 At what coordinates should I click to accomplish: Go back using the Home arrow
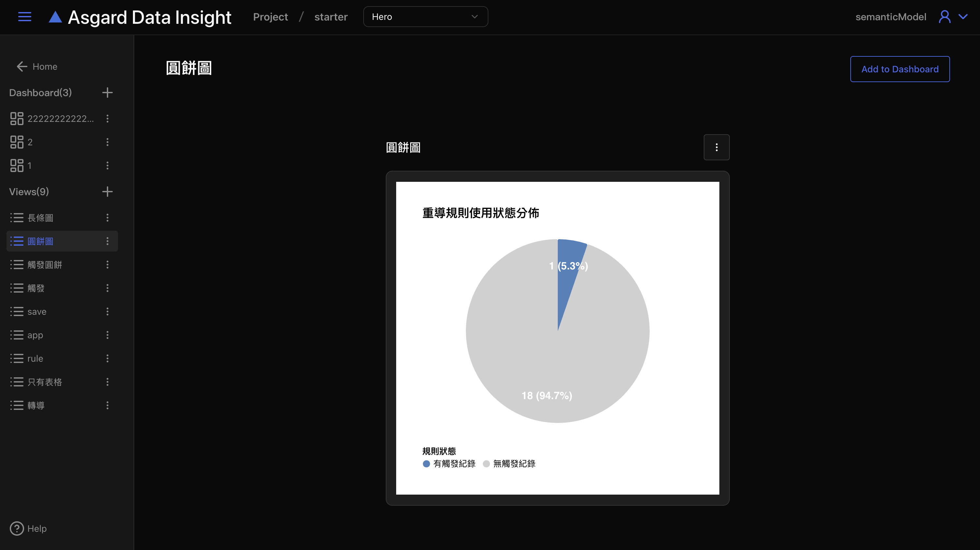coord(22,66)
